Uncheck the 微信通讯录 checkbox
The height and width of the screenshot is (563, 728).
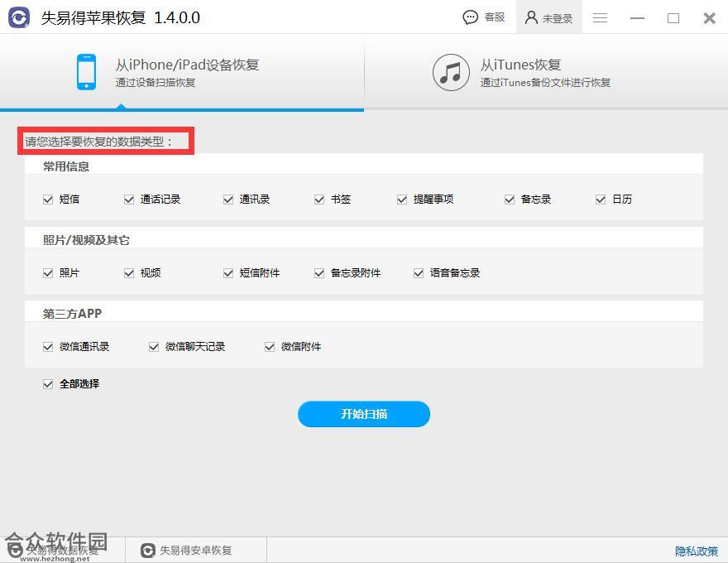(x=48, y=347)
